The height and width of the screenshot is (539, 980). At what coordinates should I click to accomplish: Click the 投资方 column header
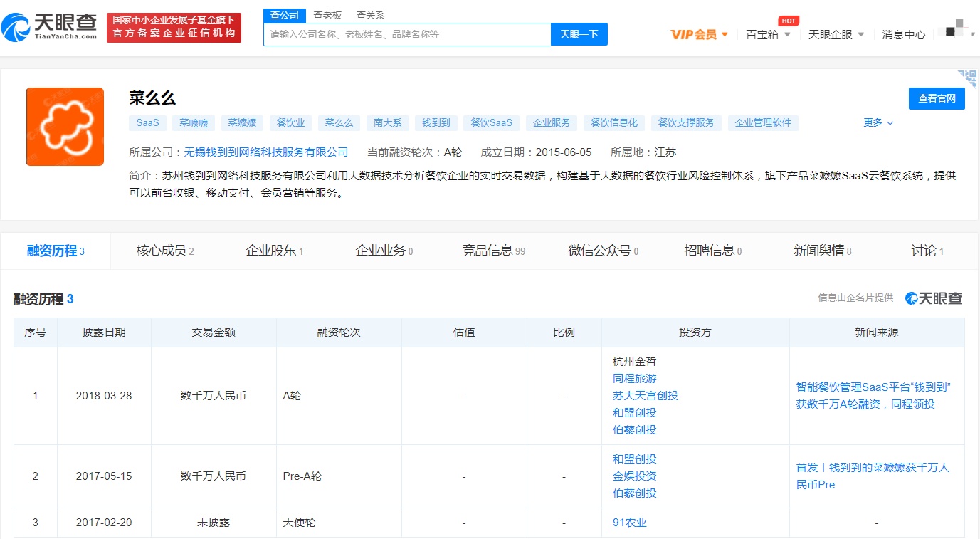(695, 333)
